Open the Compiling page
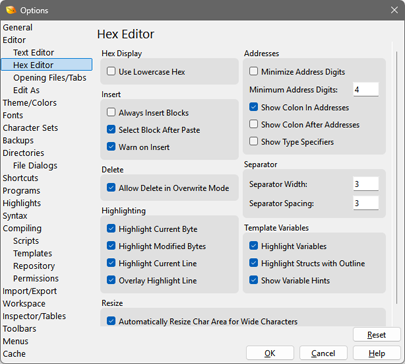 22,228
